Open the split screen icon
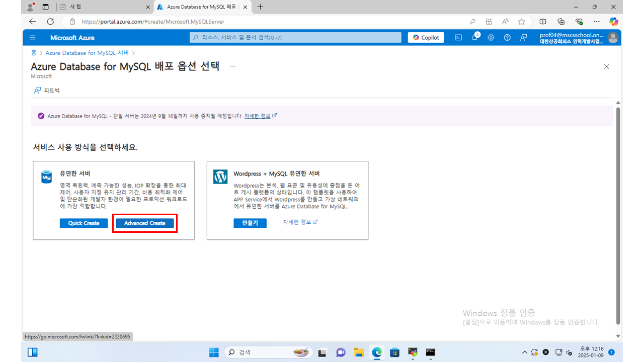The width and height of the screenshot is (644, 362). (x=543, y=22)
